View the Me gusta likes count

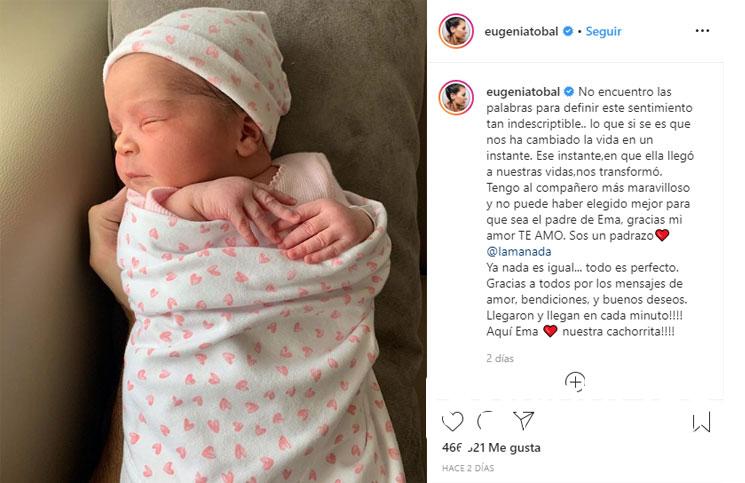coord(491,447)
